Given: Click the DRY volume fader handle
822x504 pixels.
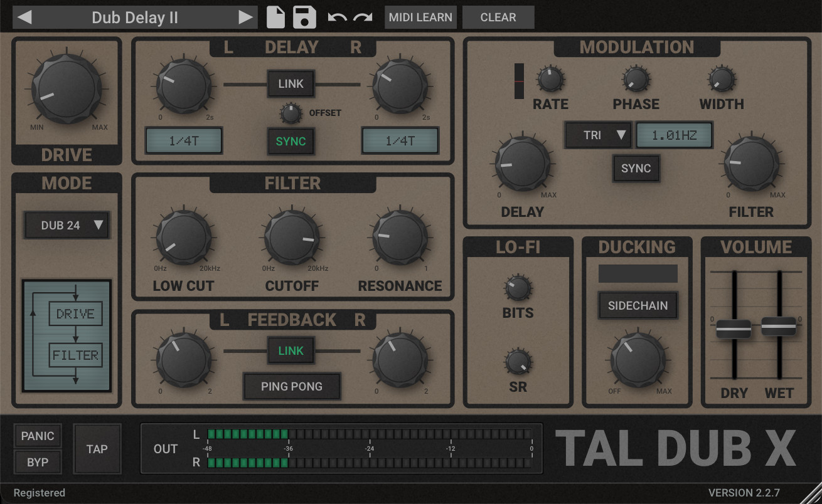Looking at the screenshot, I should pyautogui.click(x=733, y=328).
